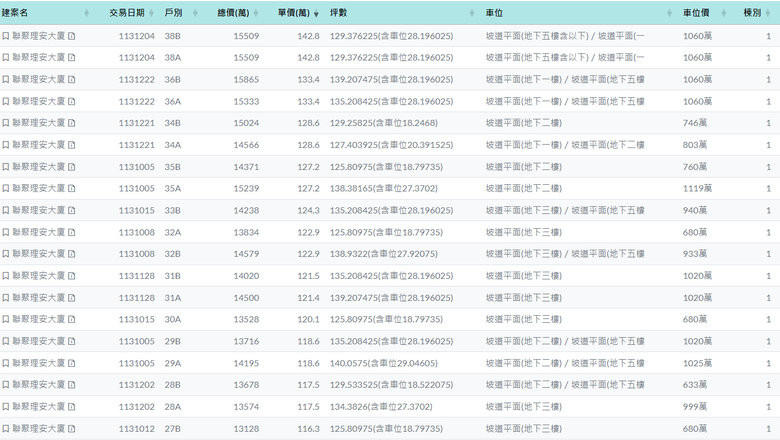
Task: Select the parking price cell 1025萬
Action: 697,363
